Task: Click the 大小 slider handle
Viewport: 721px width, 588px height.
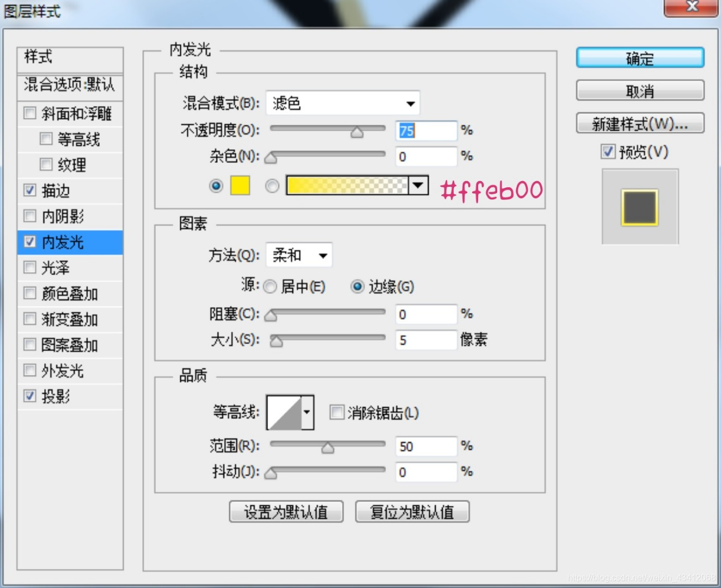Action: point(277,341)
